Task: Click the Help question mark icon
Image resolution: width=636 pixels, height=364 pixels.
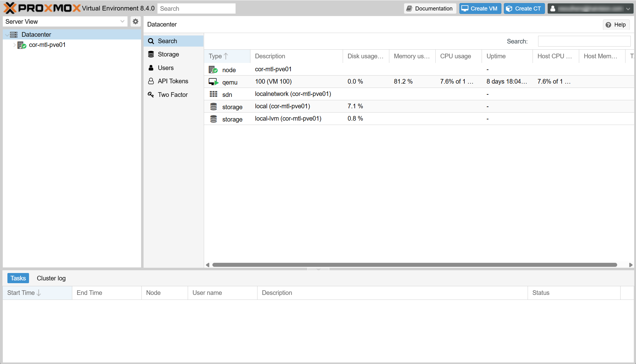Action: coord(608,25)
